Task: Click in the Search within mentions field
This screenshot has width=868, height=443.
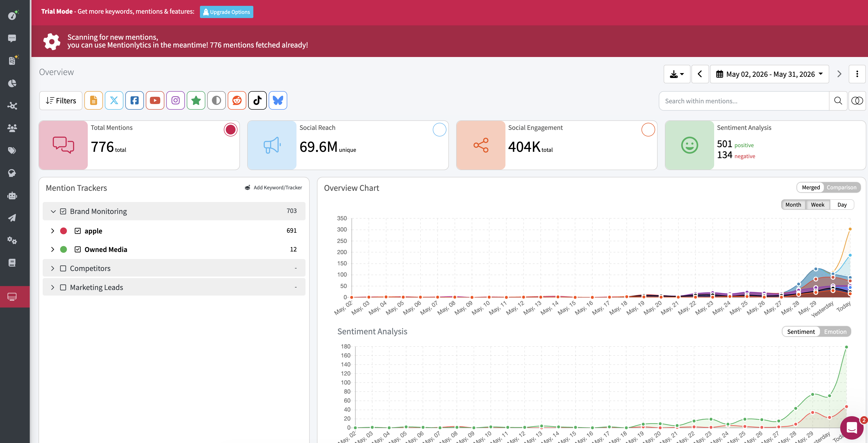Action: click(744, 101)
